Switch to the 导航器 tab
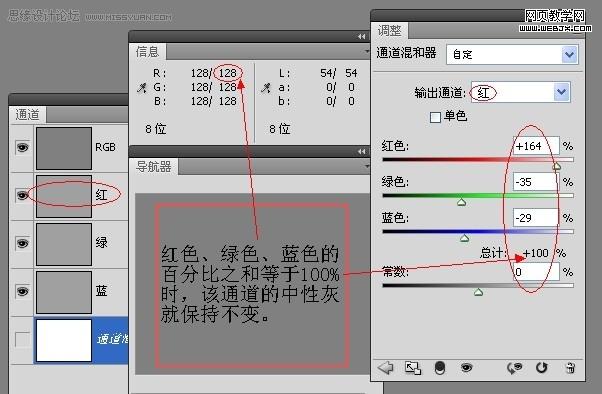Screen dimensions: 602x394 [154, 167]
